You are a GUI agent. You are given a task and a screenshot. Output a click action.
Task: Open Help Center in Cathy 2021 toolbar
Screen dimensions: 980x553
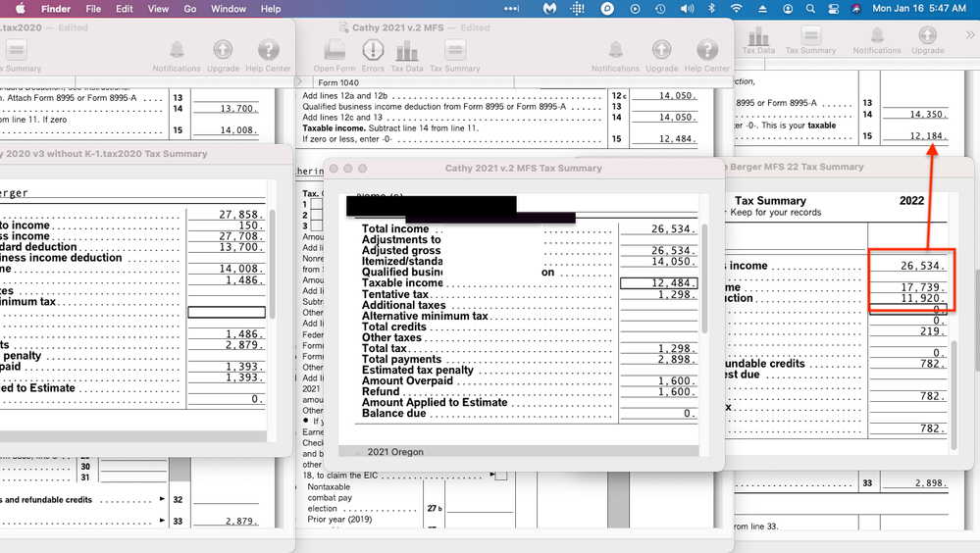point(707,49)
